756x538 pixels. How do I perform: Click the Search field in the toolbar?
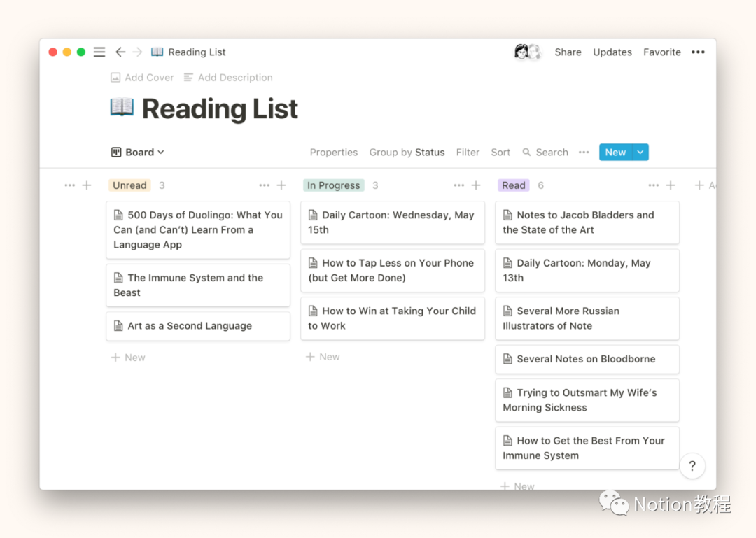point(545,153)
